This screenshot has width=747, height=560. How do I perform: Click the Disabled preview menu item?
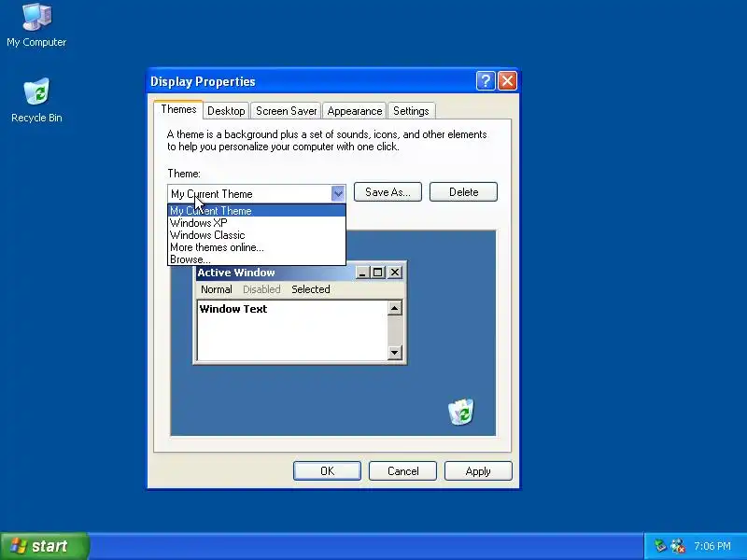coord(261,289)
